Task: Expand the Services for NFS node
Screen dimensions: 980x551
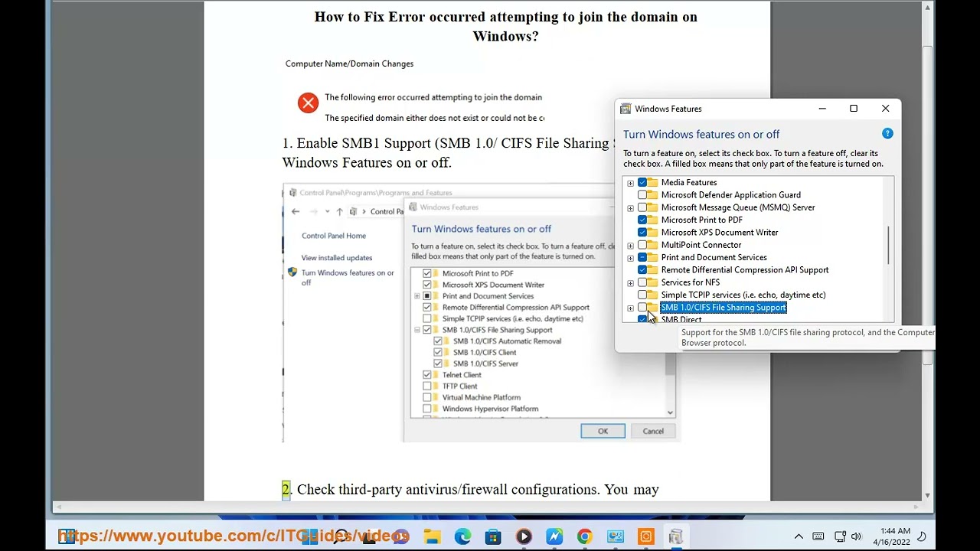Action: point(630,283)
